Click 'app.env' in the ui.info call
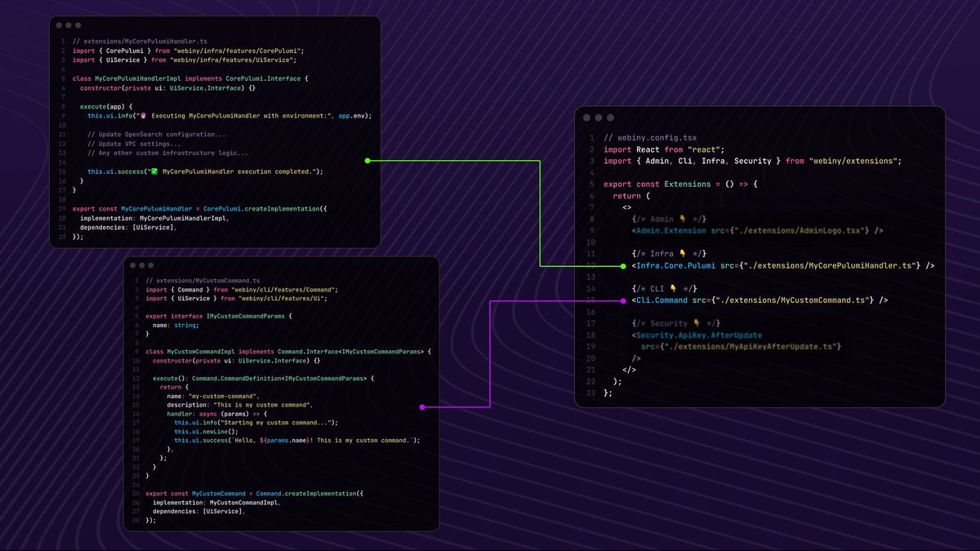 [352, 115]
